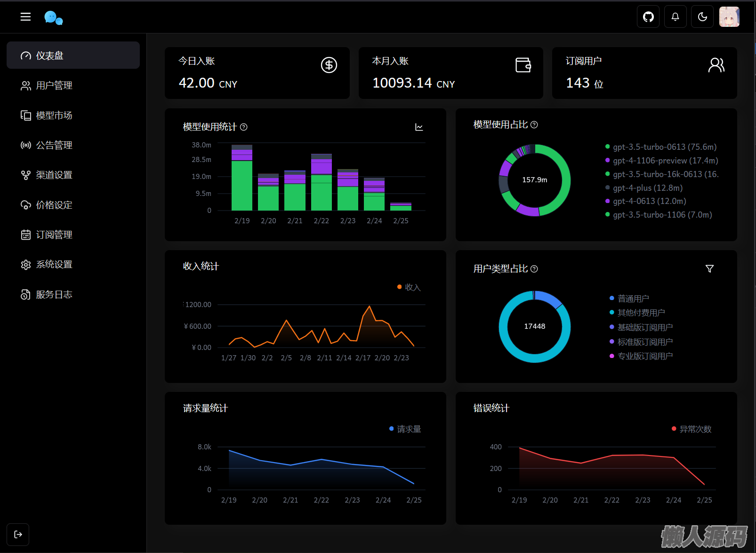Image resolution: width=756 pixels, height=553 pixels.
Task: Open 系统设置 page
Action: (73, 264)
